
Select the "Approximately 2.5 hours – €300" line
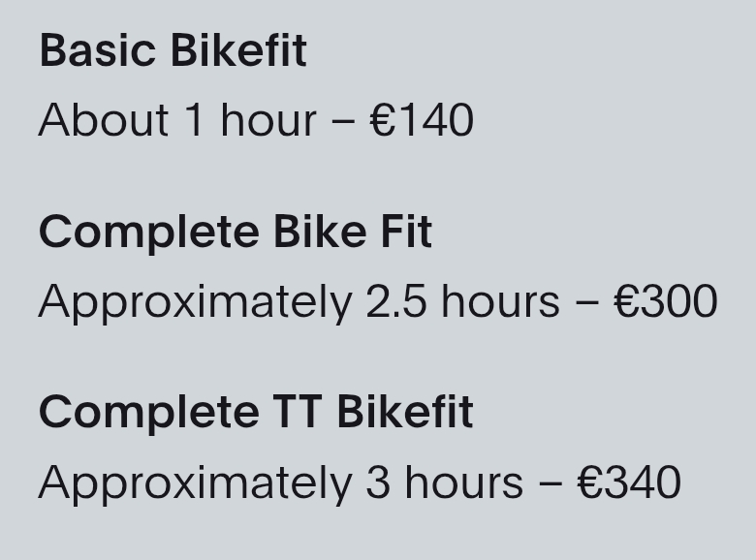378,302
